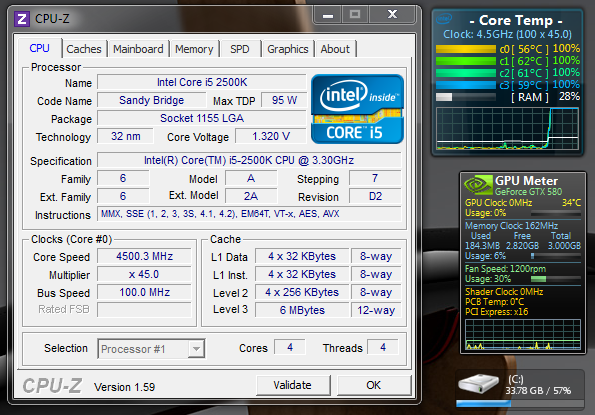Open the SPD tab

tap(240, 49)
